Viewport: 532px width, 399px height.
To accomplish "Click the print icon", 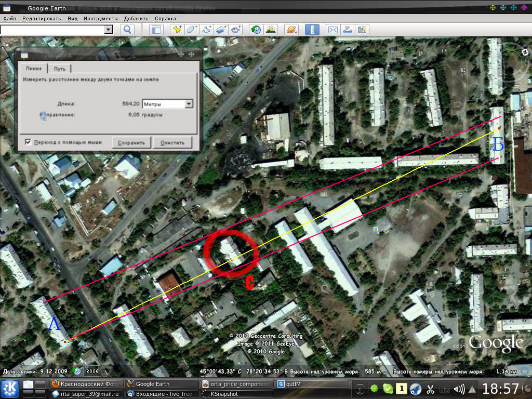I will tap(348, 30).
